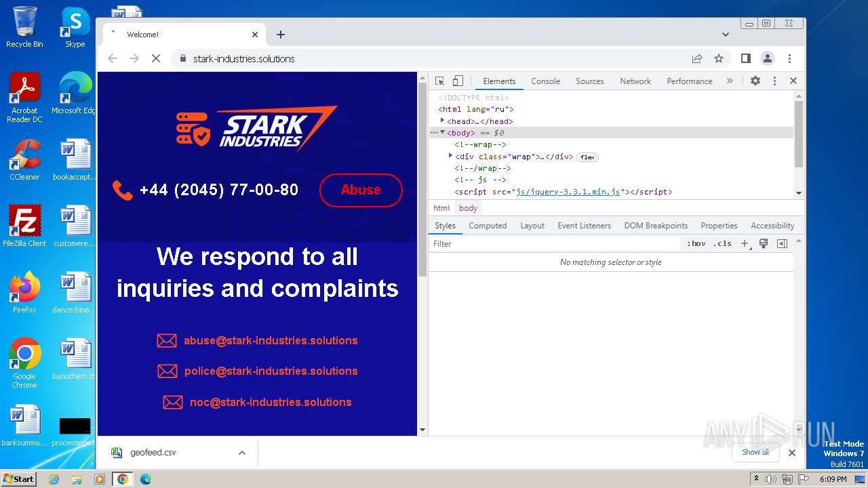Viewport: 868px width, 488px height.
Task: Switch to the Console tab
Action: tap(545, 81)
